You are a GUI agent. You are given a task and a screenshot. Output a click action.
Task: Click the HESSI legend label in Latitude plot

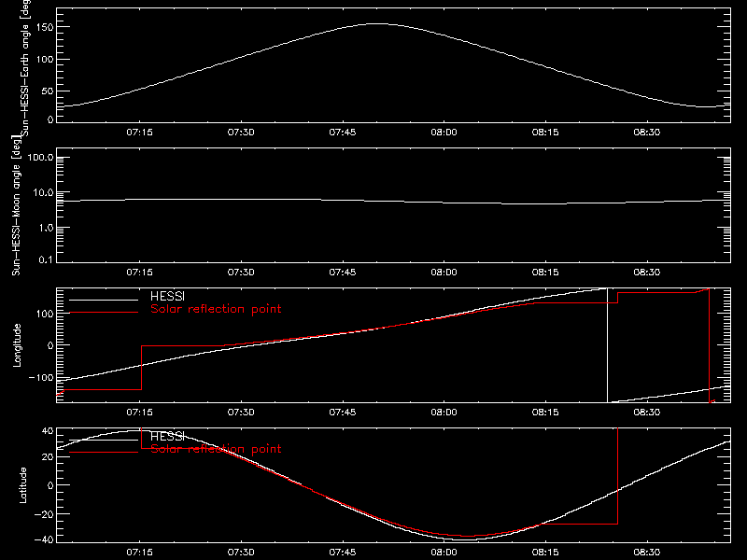167,437
